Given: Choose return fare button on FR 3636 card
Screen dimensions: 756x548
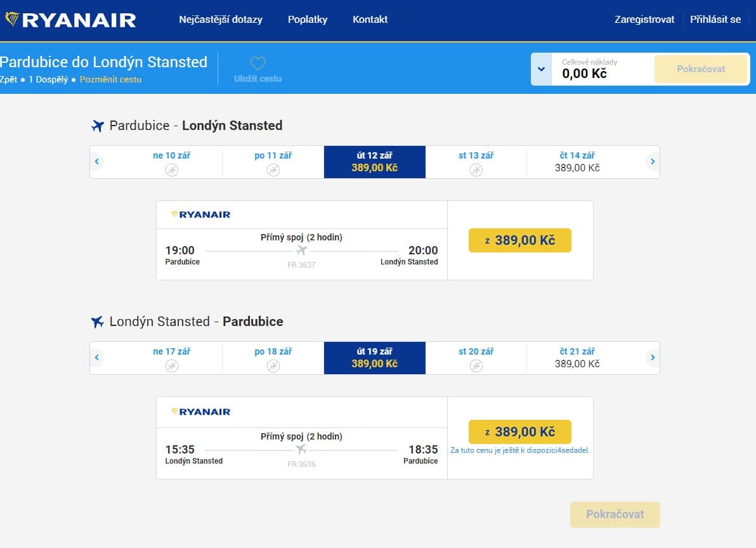Looking at the screenshot, I should 520,432.
